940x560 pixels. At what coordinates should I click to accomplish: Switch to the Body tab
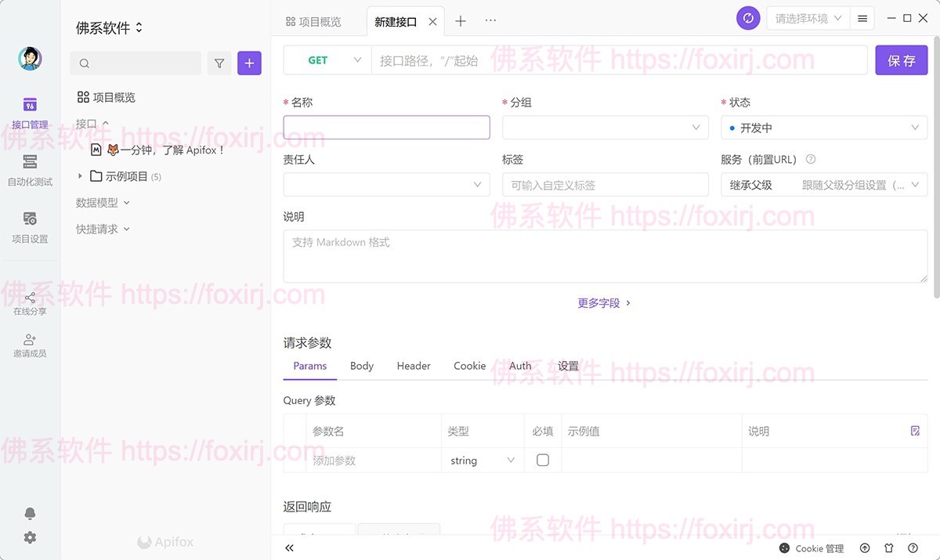[361, 366]
